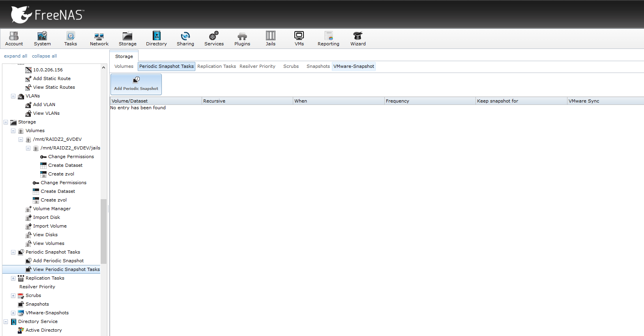This screenshot has height=336, width=644.
Task: Click the Import Volume icon in tree
Action: pyautogui.click(x=28, y=226)
